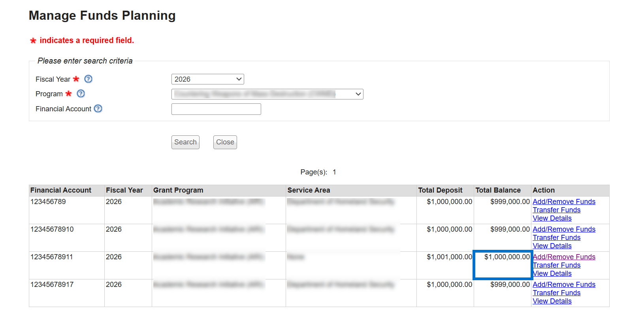The height and width of the screenshot is (311, 644).
Task: Click the Fiscal Year help icon
Action: pyautogui.click(x=89, y=79)
